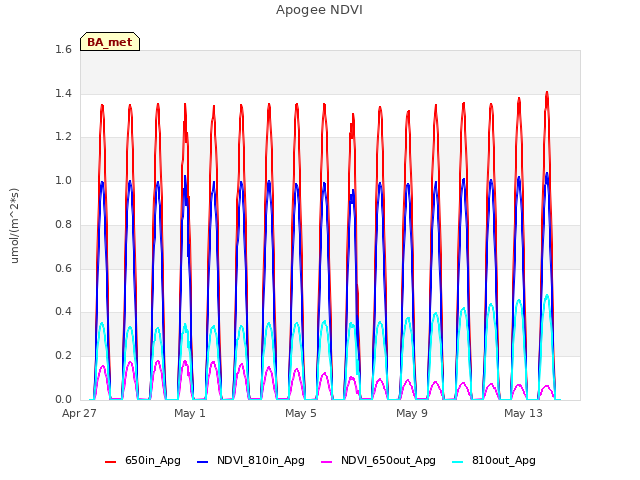Click the May 5 x-axis tick label
The width and height of the screenshot is (640, 480).
[x=301, y=413]
